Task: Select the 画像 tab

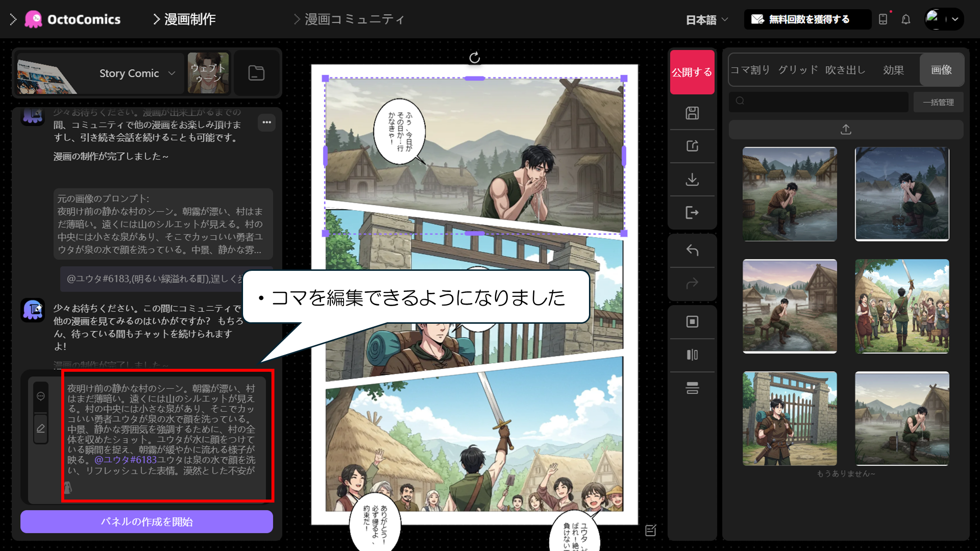Action: 941,70
